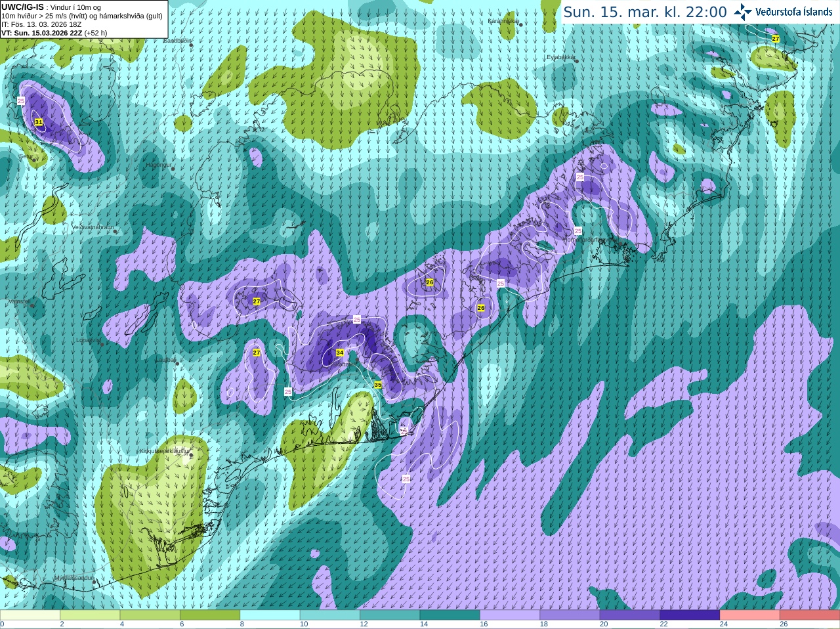Pick the 4–6 m/s legend swatch

point(151,615)
